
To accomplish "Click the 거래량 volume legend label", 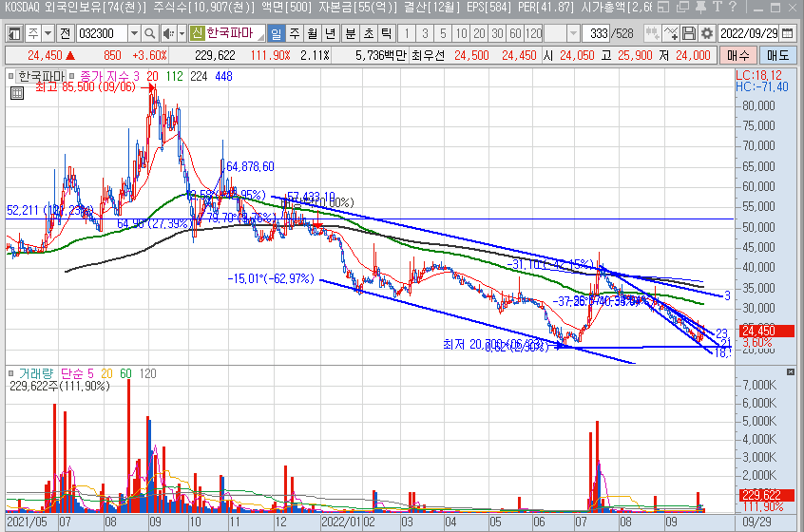I will [36, 373].
